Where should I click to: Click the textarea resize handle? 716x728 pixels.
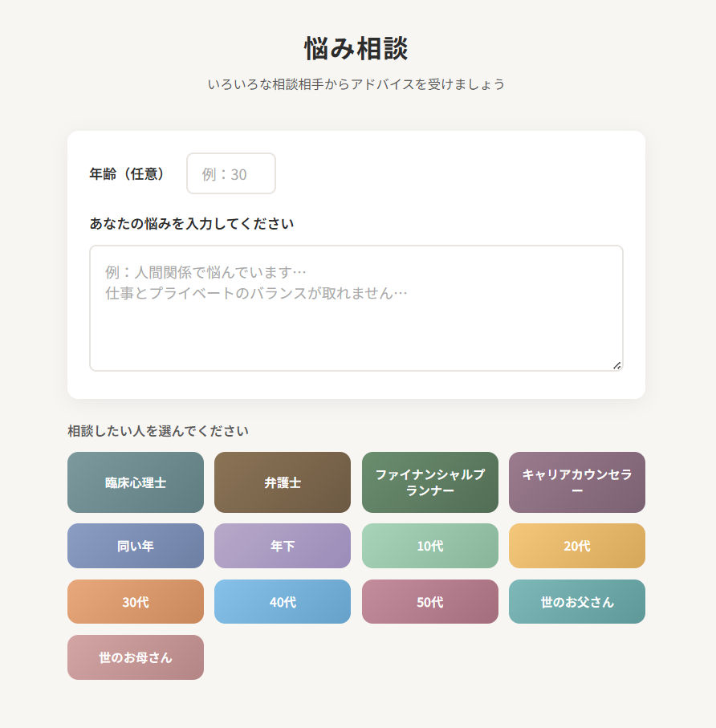(x=616, y=365)
